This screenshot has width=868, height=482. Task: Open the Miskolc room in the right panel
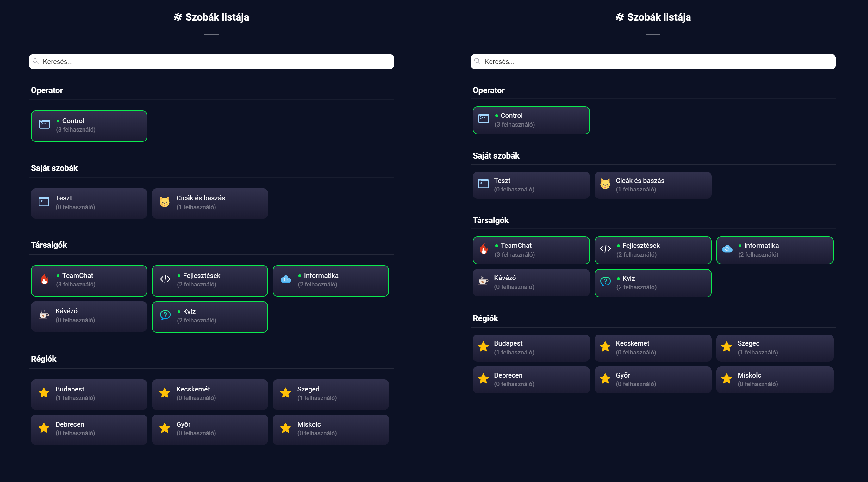(x=774, y=379)
